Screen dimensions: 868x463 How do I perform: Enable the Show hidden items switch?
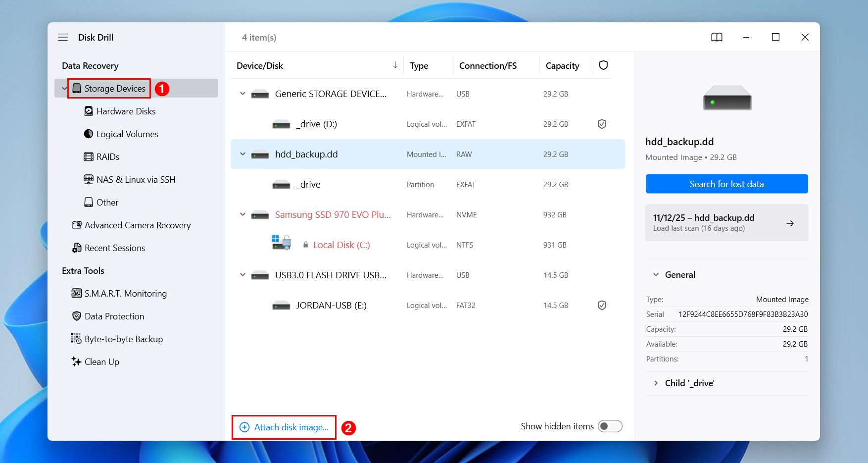[610, 426]
